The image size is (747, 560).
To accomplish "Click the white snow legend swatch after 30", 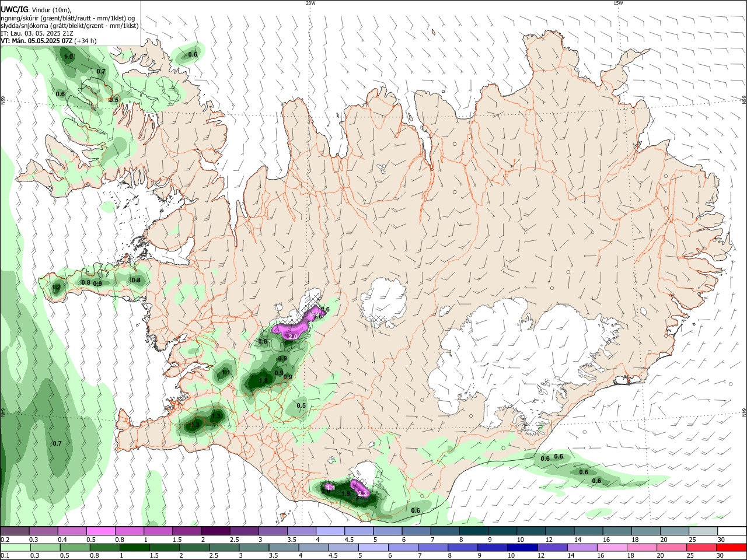I will [732, 531].
